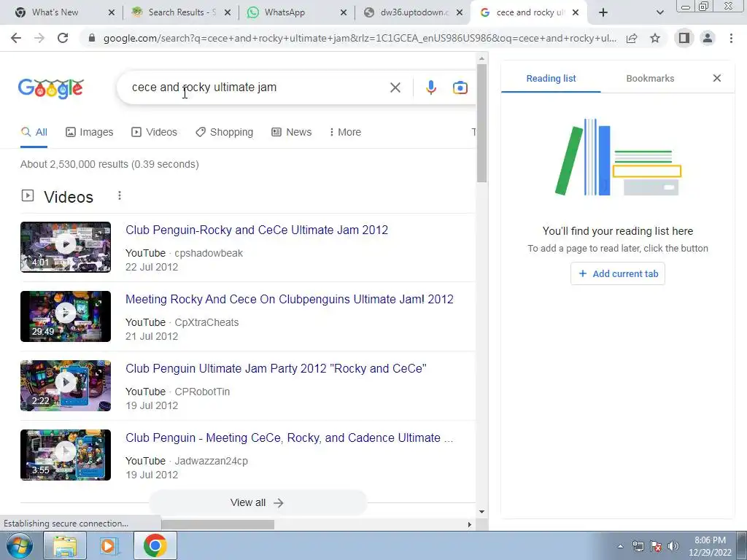Start voice search with microphone icon

(x=430, y=87)
